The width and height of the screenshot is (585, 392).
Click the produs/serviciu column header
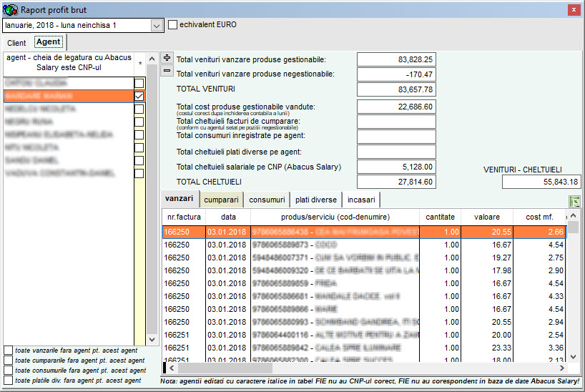pos(335,217)
